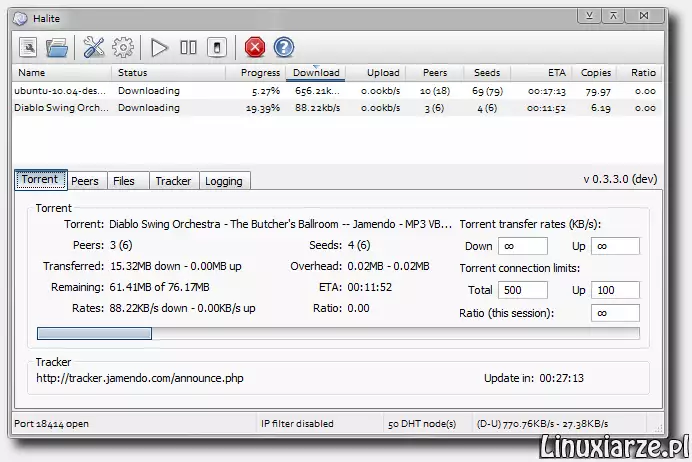Viewport: 692px width, 462px height.
Task: Click the Up transfer rate field
Action: point(615,246)
